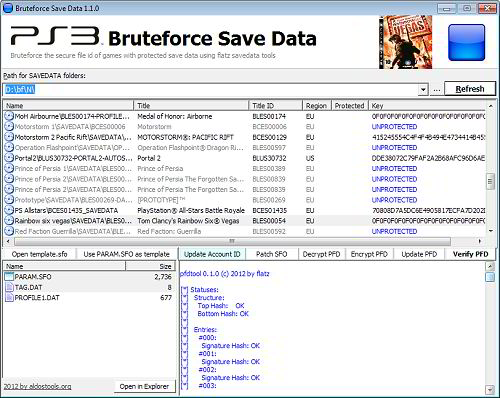Click the game list horizontal scrollbar thumb
This screenshot has width=500, height=398.
(x=232, y=241)
